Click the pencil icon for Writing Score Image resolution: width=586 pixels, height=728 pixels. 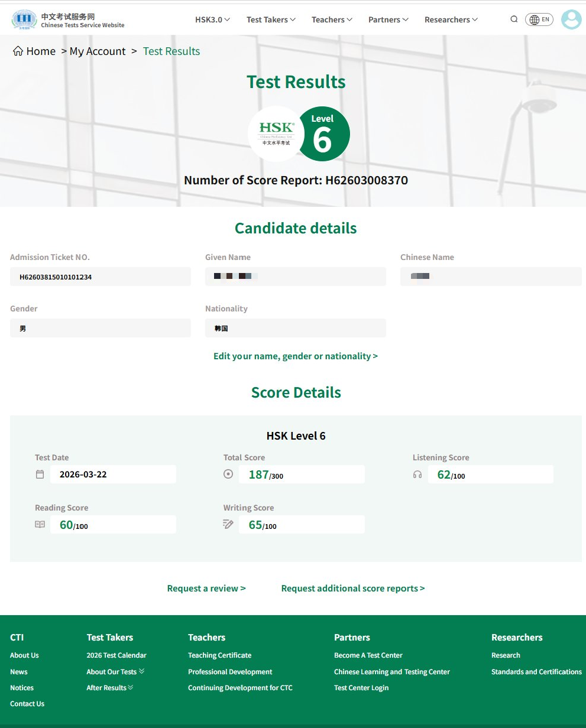(228, 524)
